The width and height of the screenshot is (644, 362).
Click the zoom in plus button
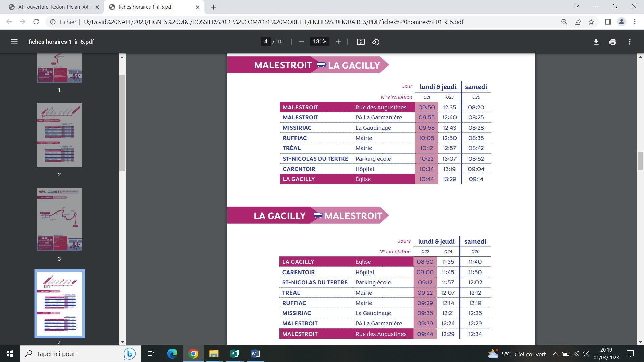[x=338, y=42]
